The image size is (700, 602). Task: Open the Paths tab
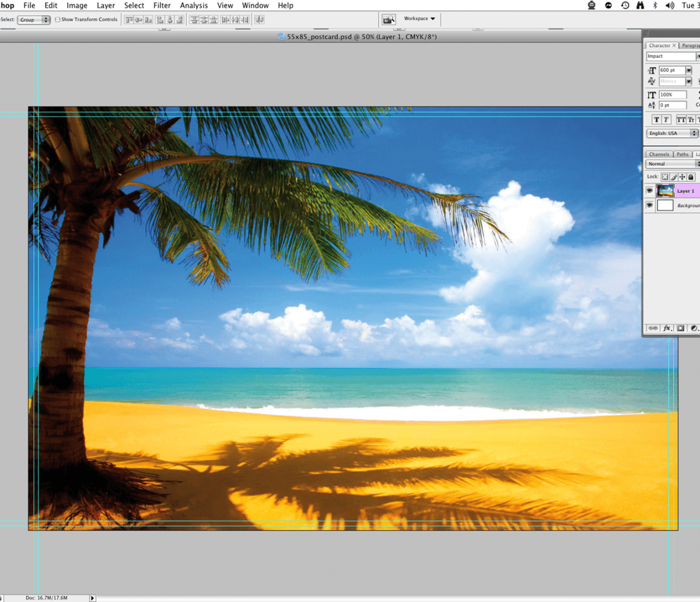pyautogui.click(x=682, y=155)
